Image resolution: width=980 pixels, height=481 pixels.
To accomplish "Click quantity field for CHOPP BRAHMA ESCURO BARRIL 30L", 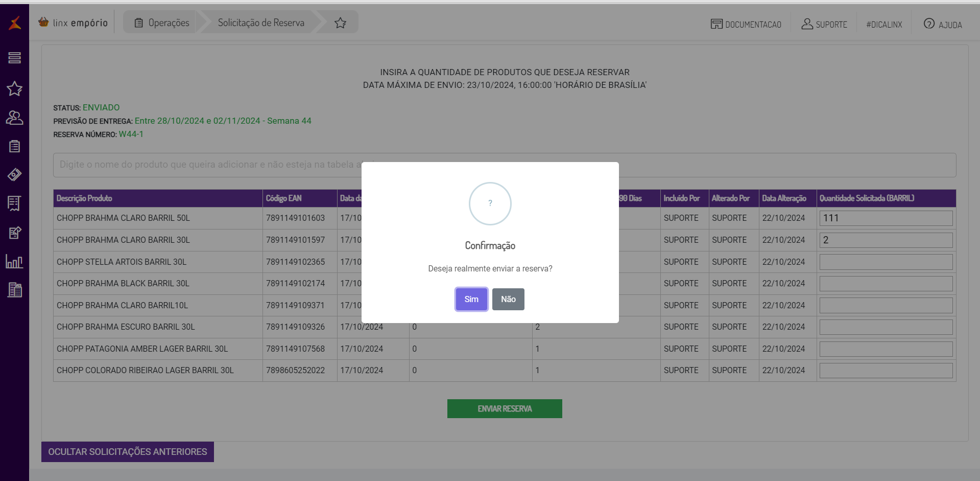I will [x=886, y=327].
